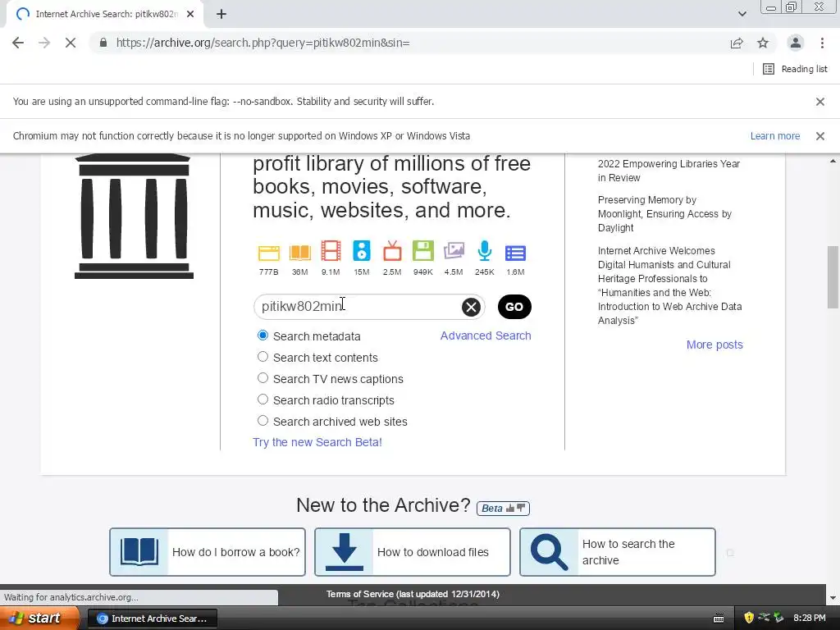The image size is (840, 630).
Task: Clear the search box with X icon
Action: (x=471, y=307)
